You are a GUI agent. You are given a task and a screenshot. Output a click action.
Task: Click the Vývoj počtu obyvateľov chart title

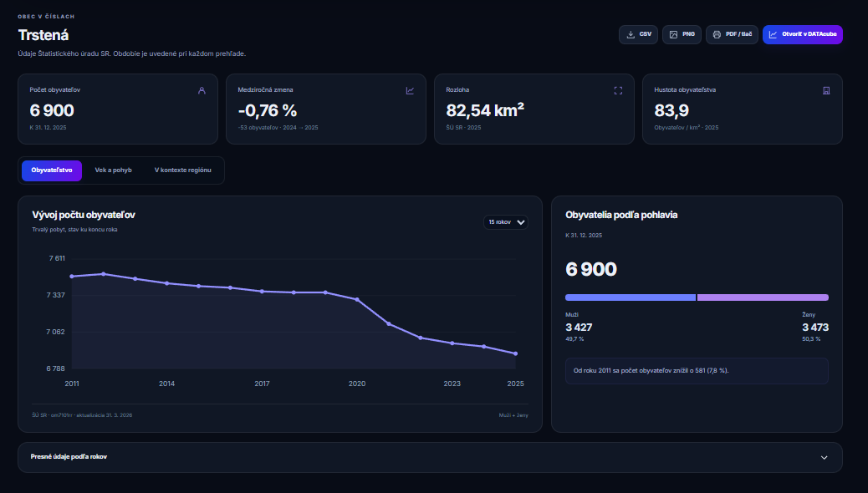[84, 215]
